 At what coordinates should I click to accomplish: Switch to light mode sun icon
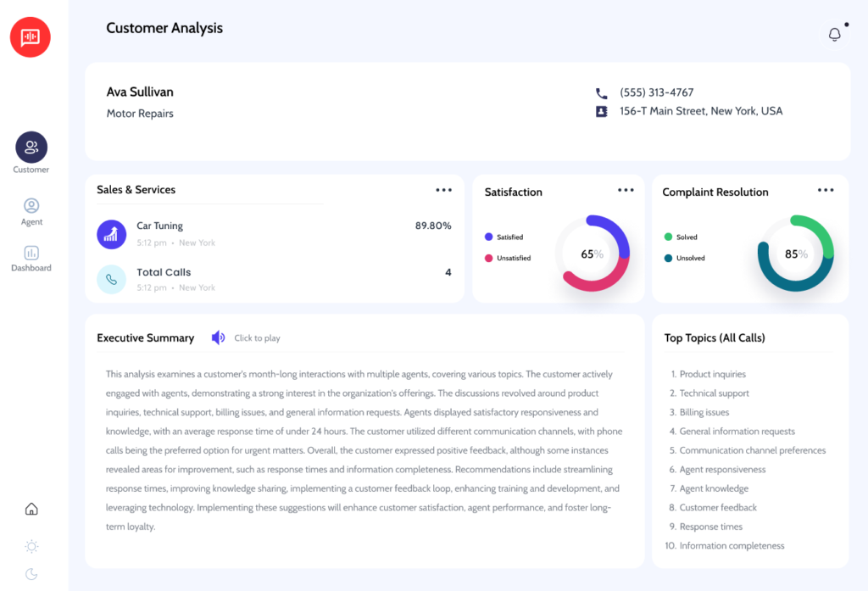[31, 546]
